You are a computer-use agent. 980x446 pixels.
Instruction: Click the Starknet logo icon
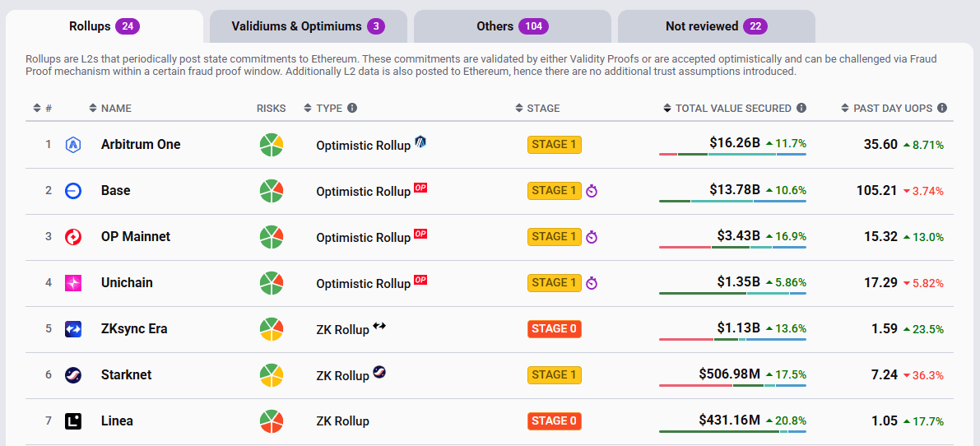[x=73, y=375]
